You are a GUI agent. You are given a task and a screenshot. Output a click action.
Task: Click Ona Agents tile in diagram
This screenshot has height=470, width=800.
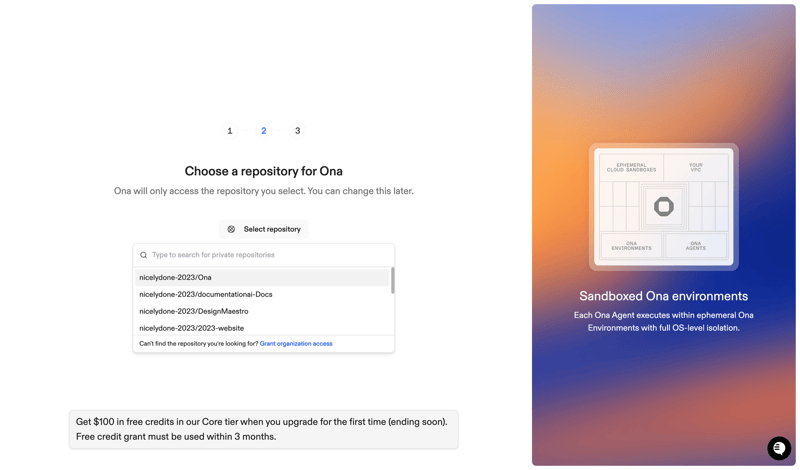pos(696,246)
